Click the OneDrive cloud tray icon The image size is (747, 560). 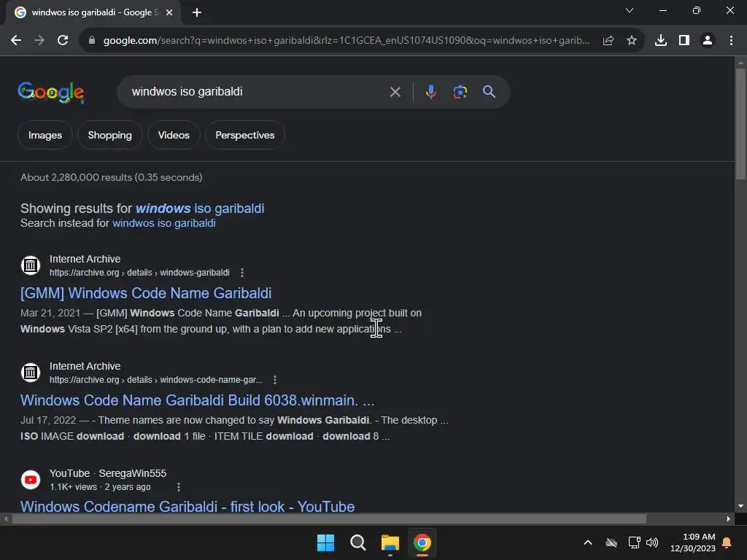(611, 542)
